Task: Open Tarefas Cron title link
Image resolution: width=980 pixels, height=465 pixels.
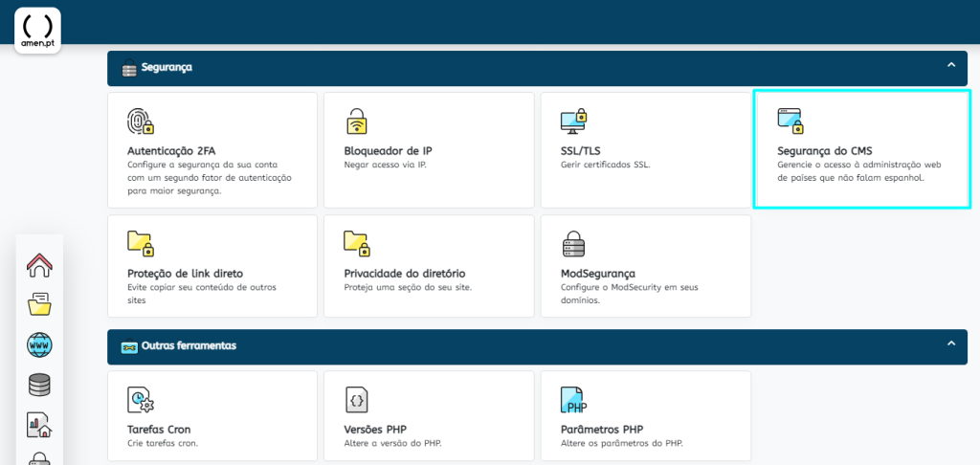Action: point(159,430)
